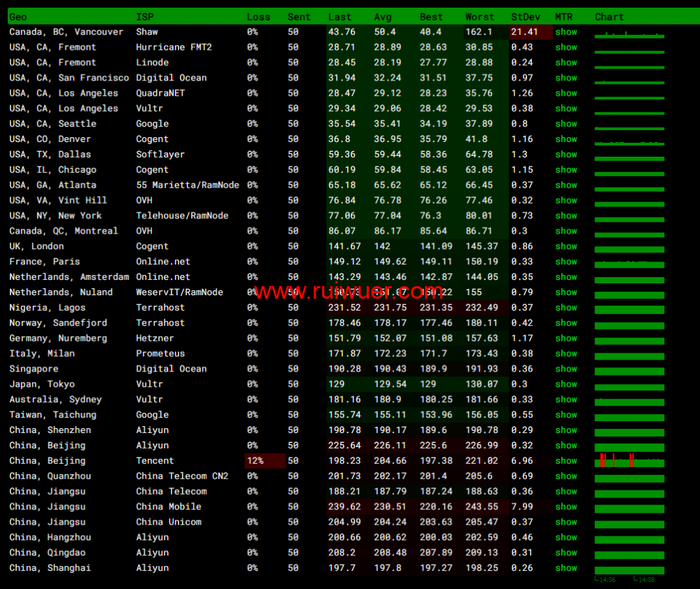Click the Beijing Tencent chart with red bars

pos(629,460)
